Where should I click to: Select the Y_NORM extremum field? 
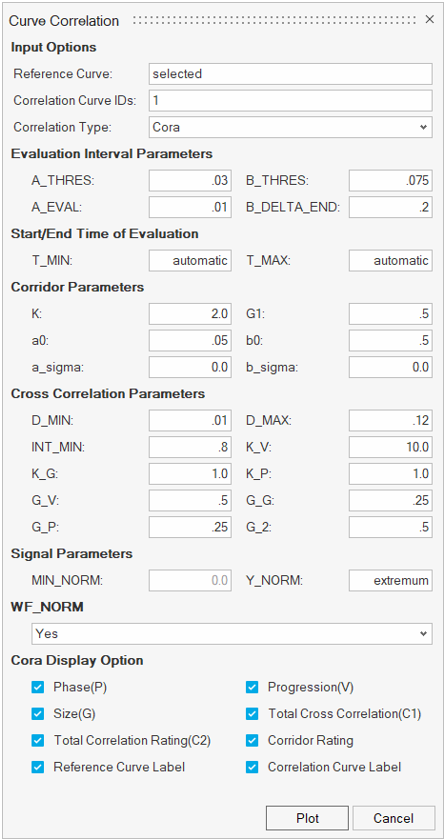point(390,581)
